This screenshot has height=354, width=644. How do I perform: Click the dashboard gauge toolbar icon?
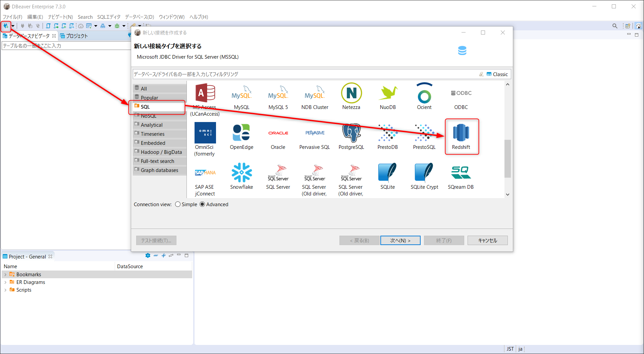click(x=81, y=26)
